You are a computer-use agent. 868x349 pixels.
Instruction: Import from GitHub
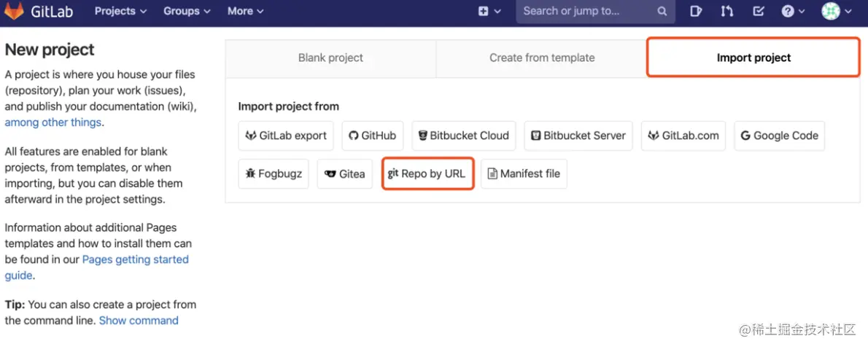pyautogui.click(x=372, y=136)
